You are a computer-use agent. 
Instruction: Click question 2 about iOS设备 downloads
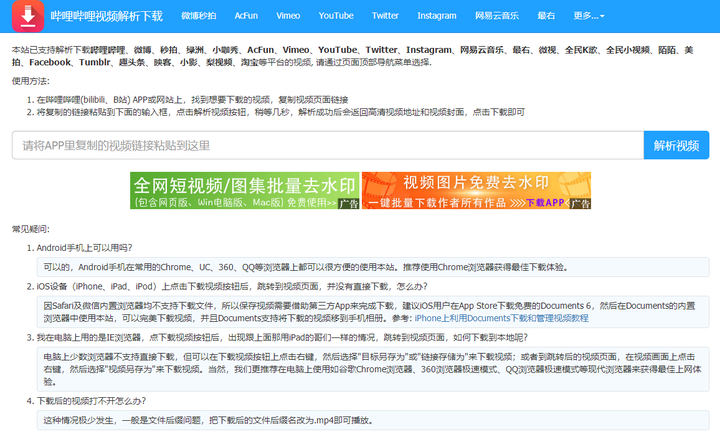pyautogui.click(x=232, y=286)
